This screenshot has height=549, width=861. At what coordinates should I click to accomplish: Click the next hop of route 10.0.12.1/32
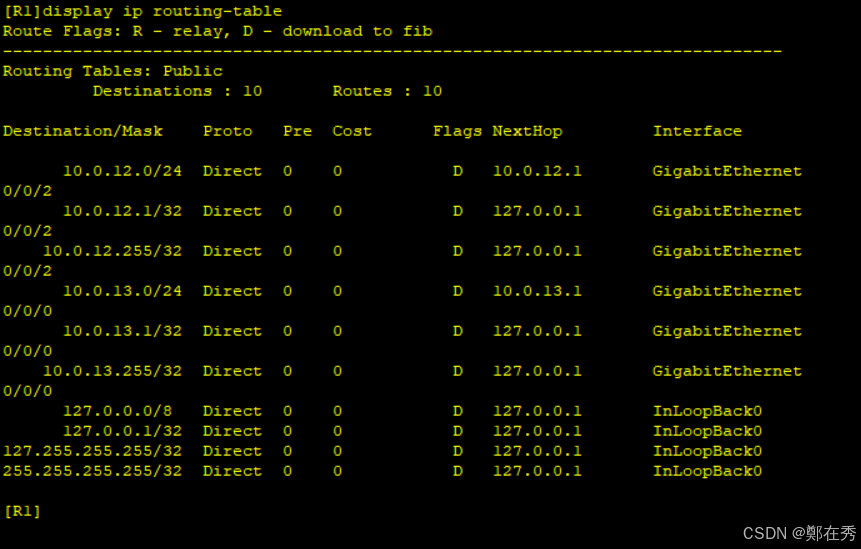click(x=537, y=211)
